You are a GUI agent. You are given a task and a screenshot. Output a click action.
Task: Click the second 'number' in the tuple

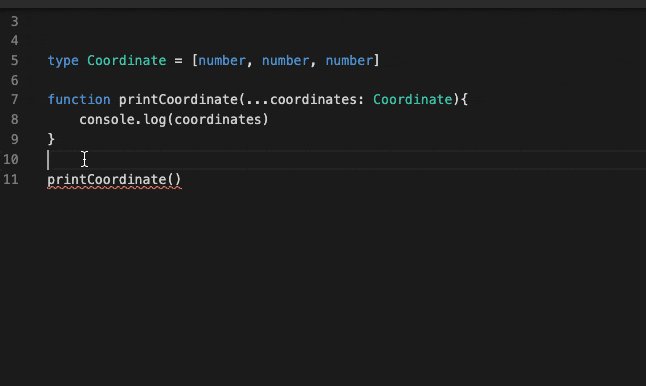[286, 61]
